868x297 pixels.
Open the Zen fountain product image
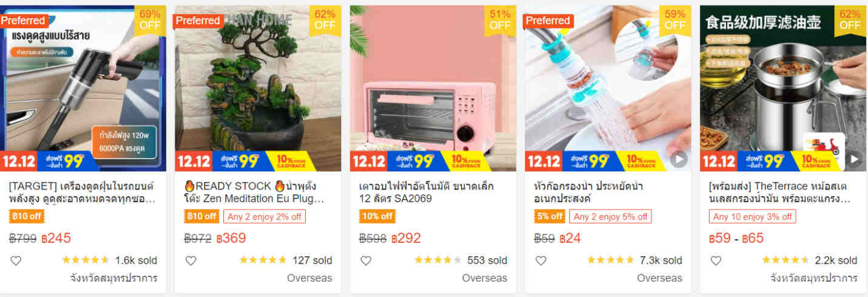tap(258, 88)
